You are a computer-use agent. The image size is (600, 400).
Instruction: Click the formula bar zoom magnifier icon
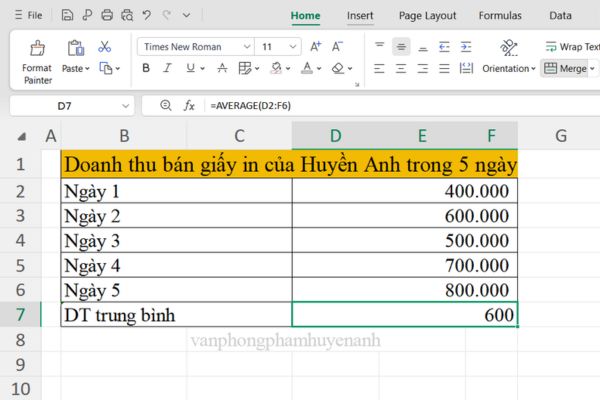(166, 105)
